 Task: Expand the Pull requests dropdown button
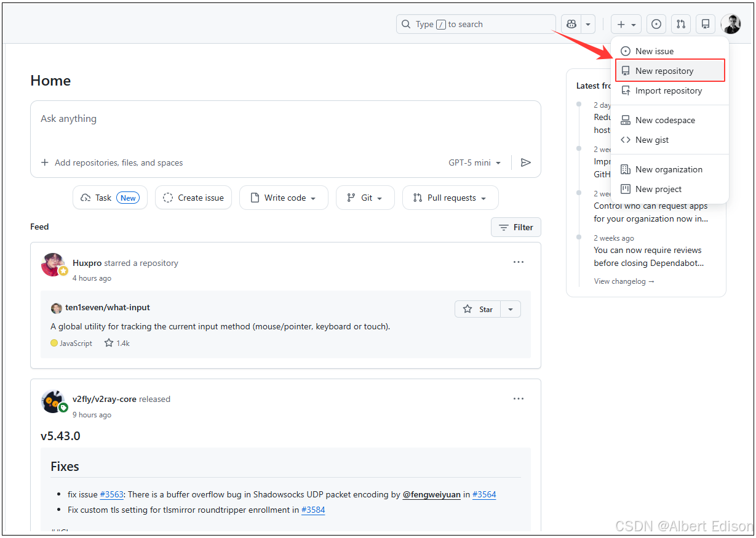[x=450, y=198]
